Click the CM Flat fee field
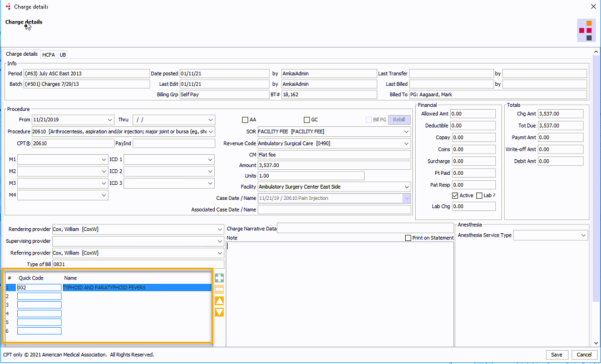Image resolution: width=601 pixels, height=364 pixels. 334,155
